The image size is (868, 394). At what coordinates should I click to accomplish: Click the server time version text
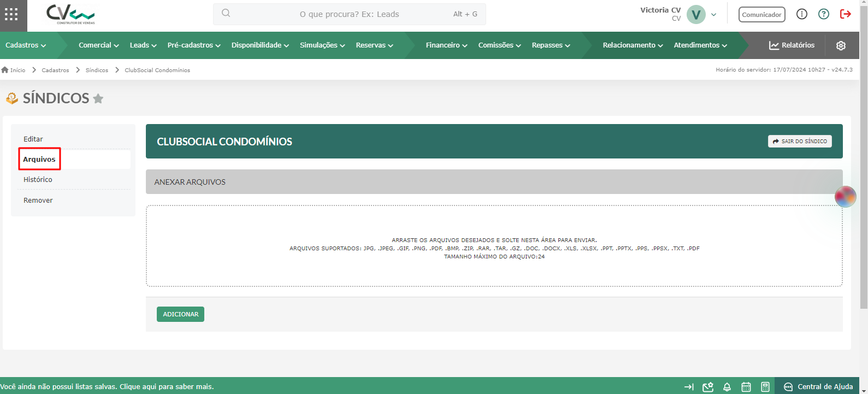pos(784,70)
